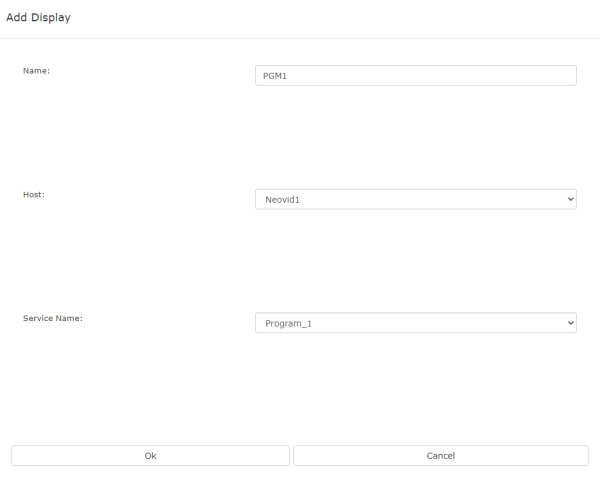Image resolution: width=600 pixels, height=477 pixels.
Task: Open the Host combo box showing Neovid1
Action: pos(416,199)
